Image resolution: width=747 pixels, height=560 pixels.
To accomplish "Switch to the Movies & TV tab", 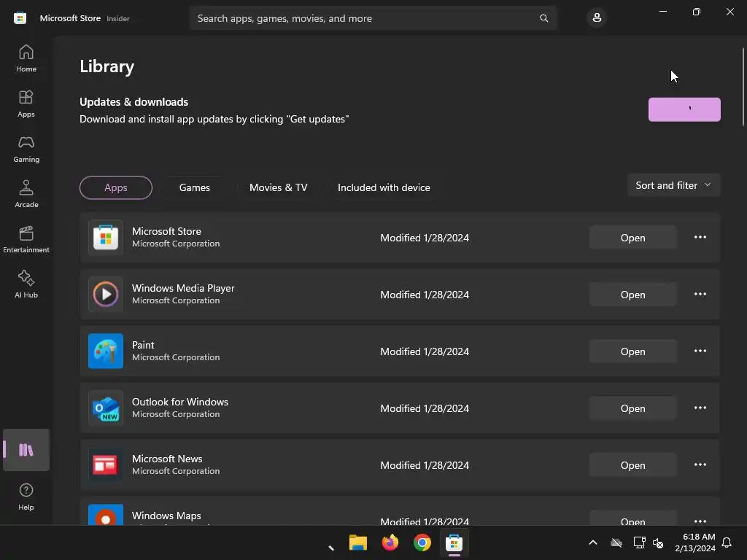I will (x=278, y=187).
